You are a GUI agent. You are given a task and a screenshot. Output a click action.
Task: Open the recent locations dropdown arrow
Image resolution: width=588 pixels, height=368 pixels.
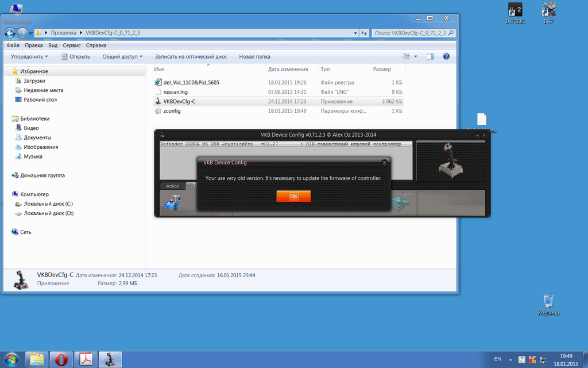click(31, 33)
